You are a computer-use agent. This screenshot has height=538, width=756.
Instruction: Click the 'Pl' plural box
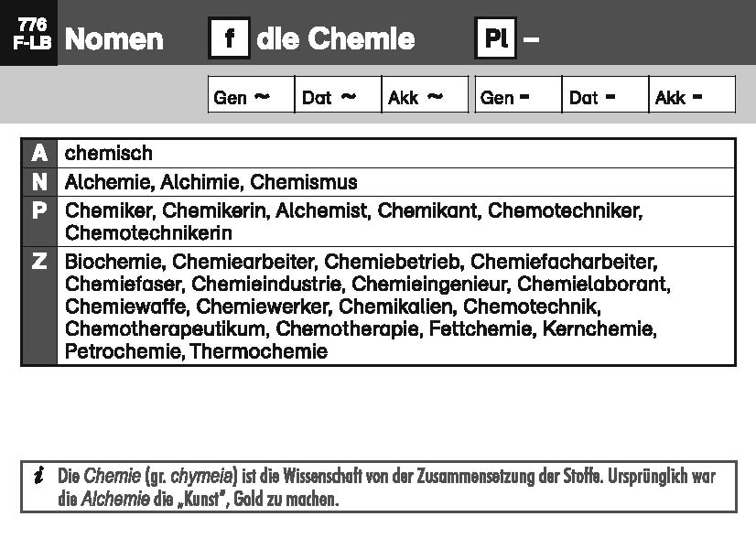[495, 39]
